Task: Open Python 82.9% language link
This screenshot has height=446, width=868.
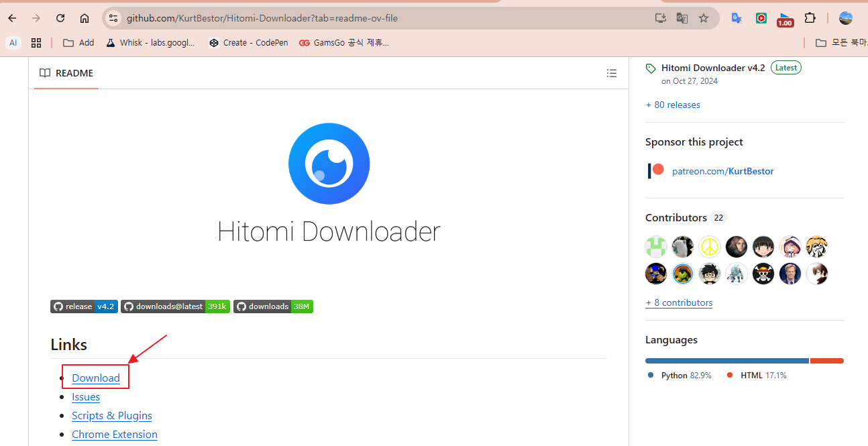Action: pyautogui.click(x=680, y=376)
